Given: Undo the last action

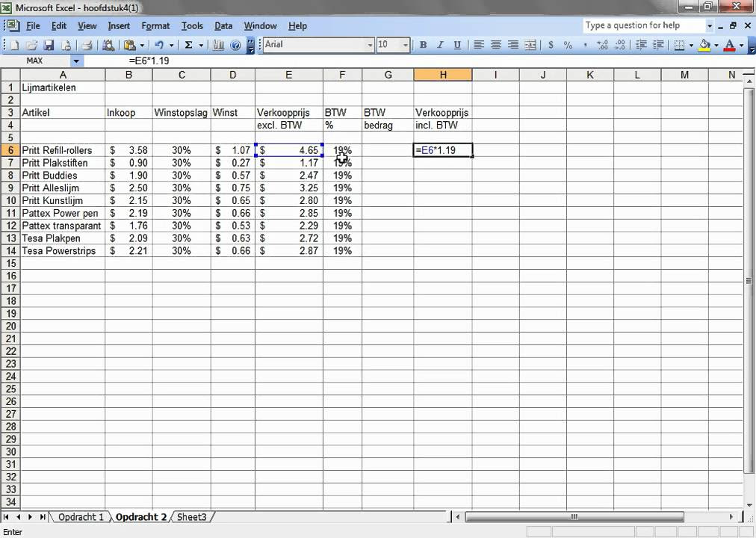Looking at the screenshot, I should tap(159, 46).
